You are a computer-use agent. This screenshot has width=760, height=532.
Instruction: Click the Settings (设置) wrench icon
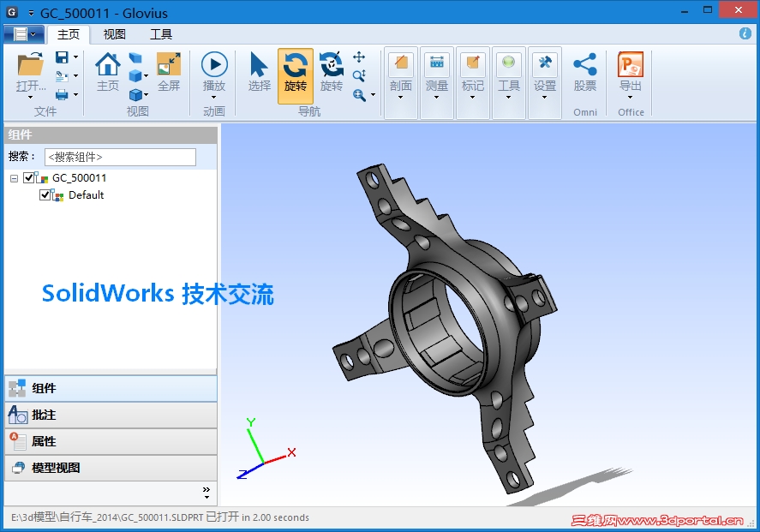click(545, 64)
